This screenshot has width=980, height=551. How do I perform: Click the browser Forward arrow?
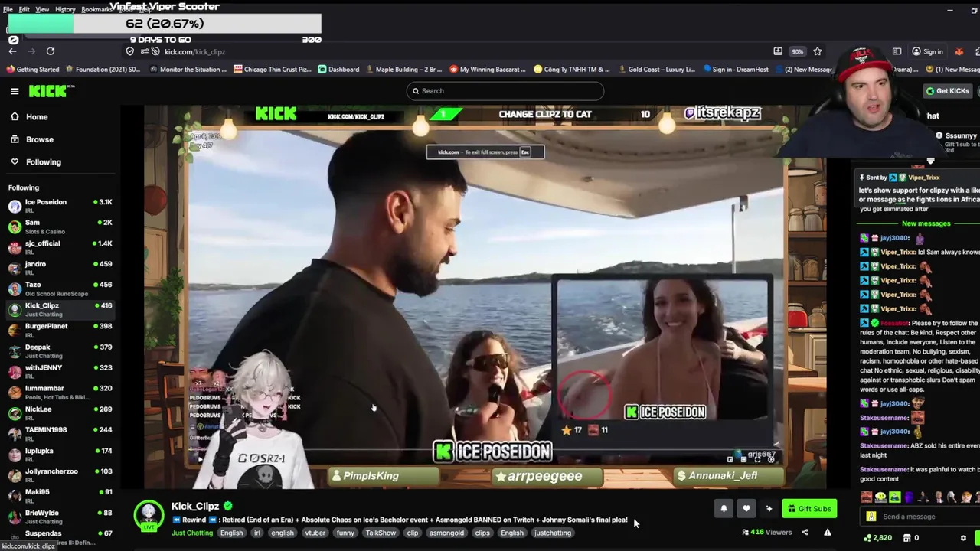(x=31, y=51)
